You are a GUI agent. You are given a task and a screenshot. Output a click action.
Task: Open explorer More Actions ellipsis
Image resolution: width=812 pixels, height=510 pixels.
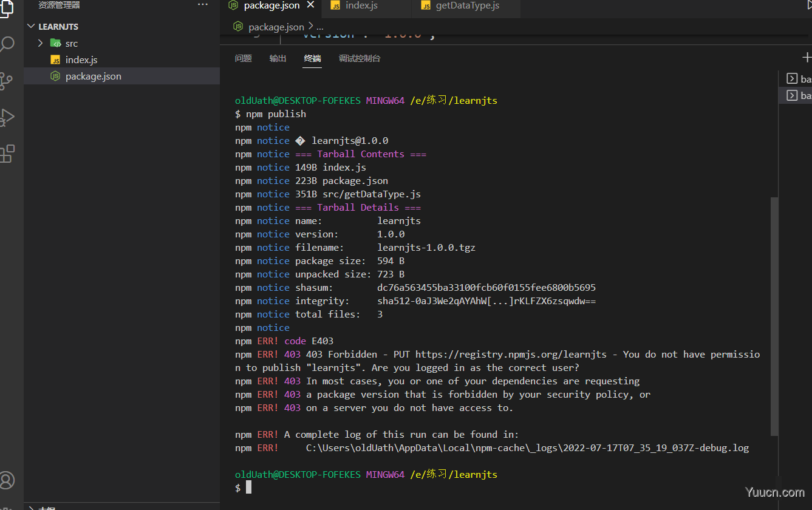[203, 5]
